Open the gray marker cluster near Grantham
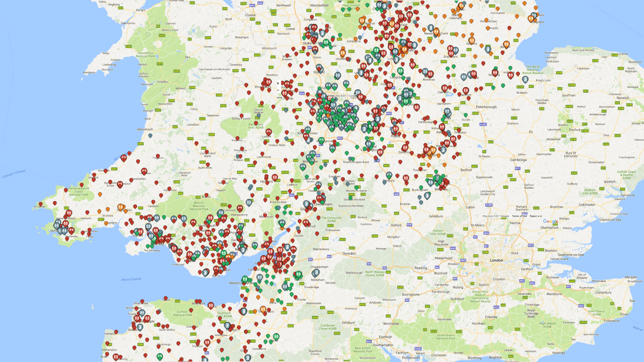 pyautogui.click(x=456, y=50)
